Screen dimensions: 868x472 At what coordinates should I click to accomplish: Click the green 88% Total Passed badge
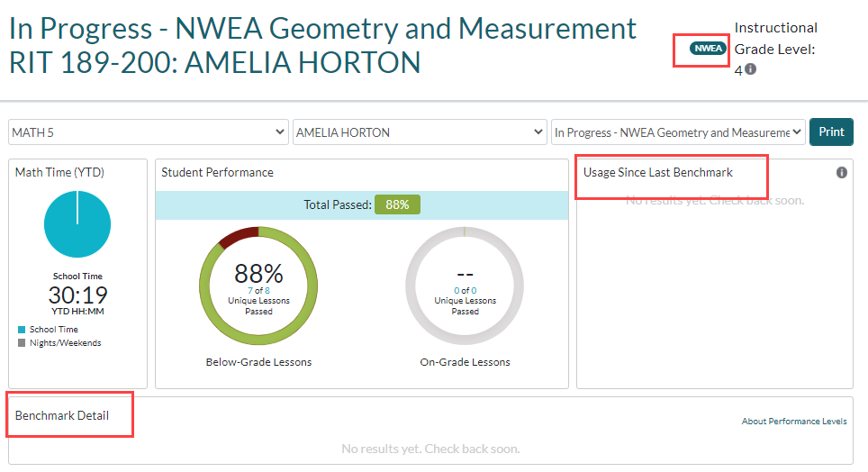tap(397, 204)
